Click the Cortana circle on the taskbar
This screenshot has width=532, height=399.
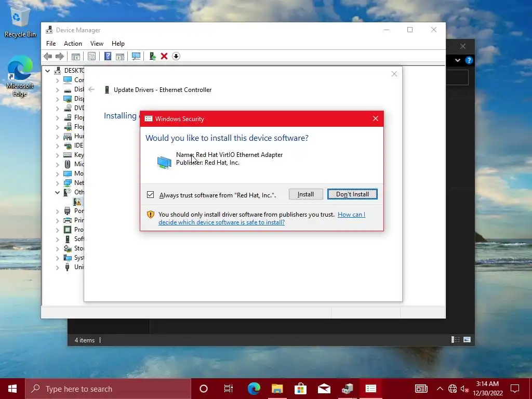[x=204, y=389]
